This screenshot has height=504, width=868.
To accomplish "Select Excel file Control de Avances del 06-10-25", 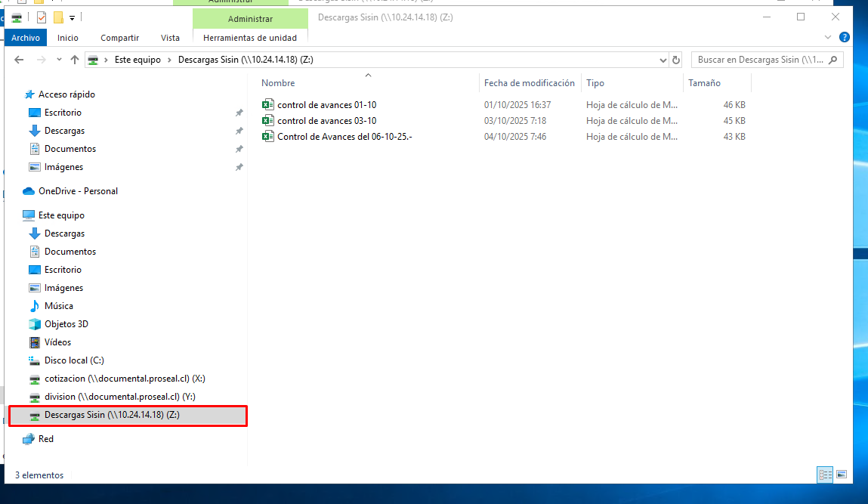I will (x=344, y=137).
